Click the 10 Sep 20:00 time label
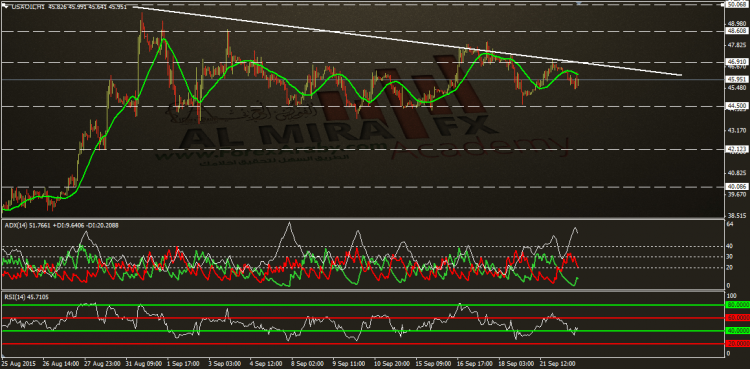 (393, 364)
